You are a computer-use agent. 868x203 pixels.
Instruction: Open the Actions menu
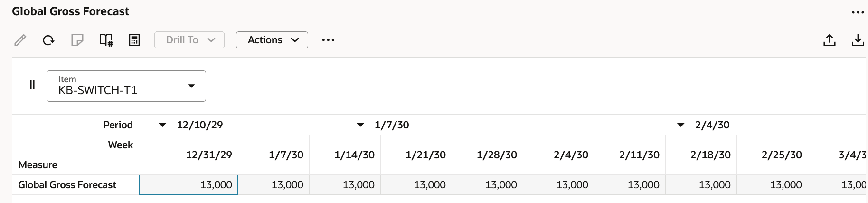tap(272, 40)
